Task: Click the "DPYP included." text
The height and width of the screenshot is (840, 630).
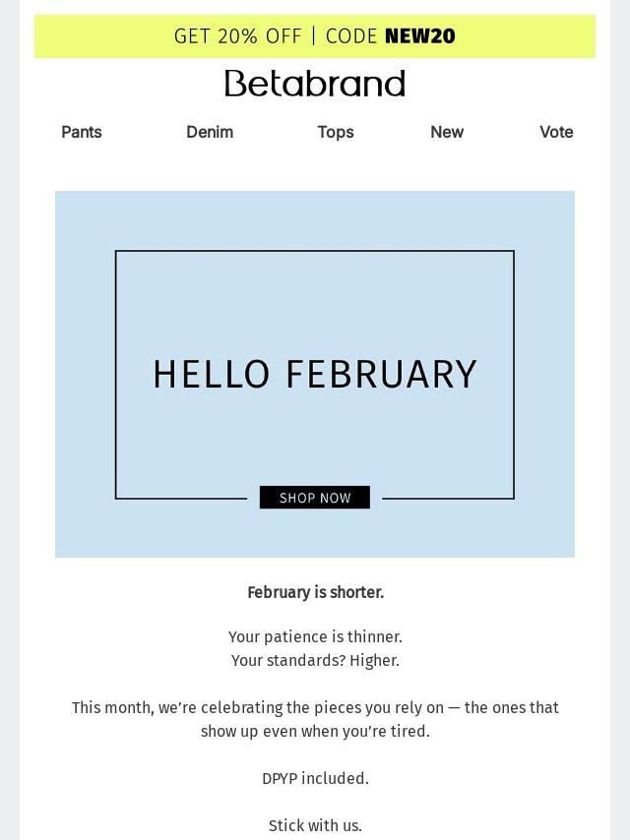Action: (x=315, y=778)
